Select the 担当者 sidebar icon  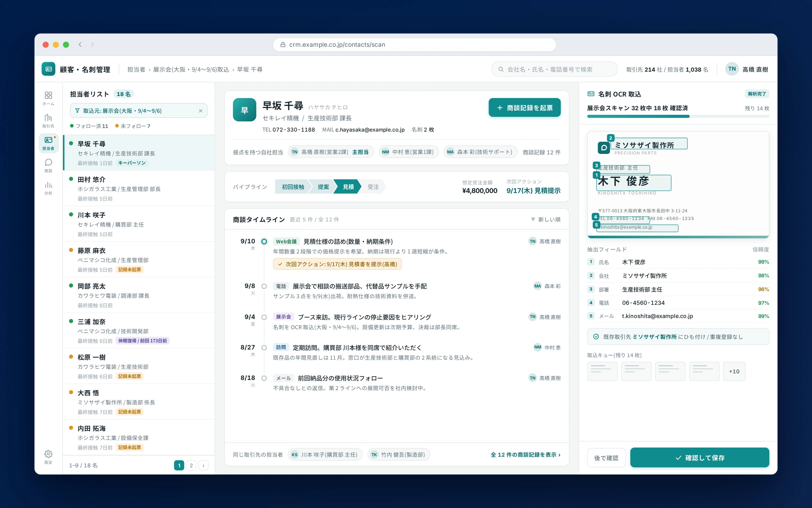48,144
